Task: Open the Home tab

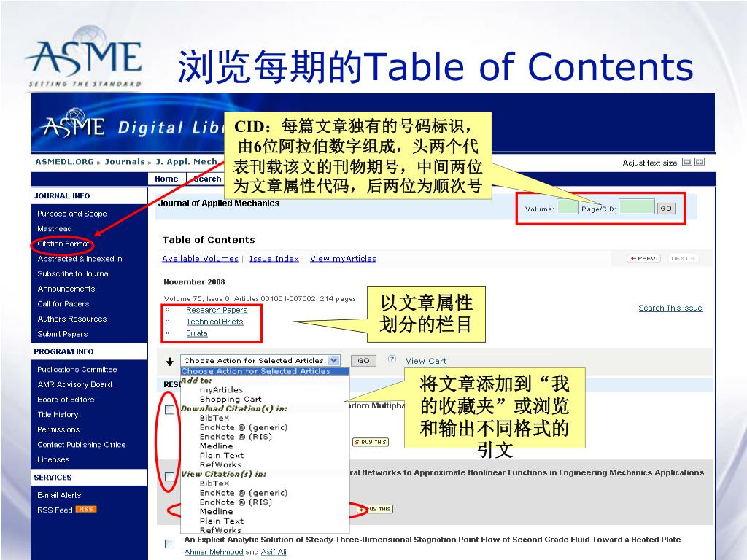Action: 166,179
